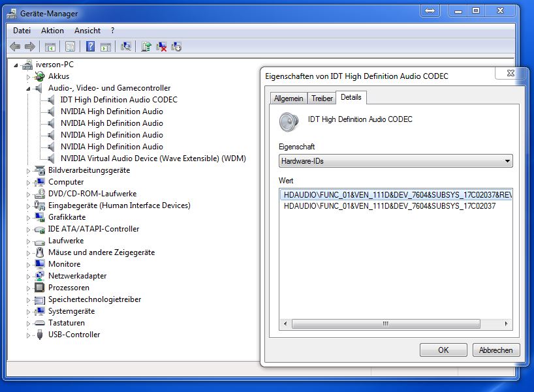Click the Forward arrow toolbar icon
Viewport: 534px width, 392px height.
click(x=30, y=46)
